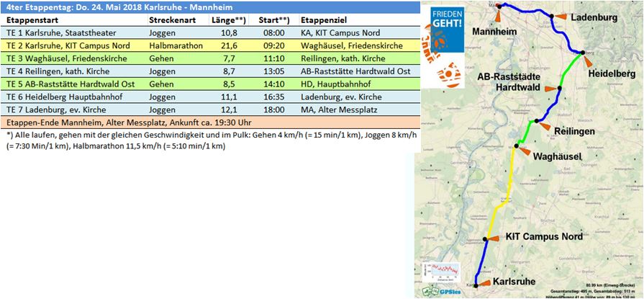Click the orange marker beside Karlsruhe
The image size is (644, 299).
point(485,283)
